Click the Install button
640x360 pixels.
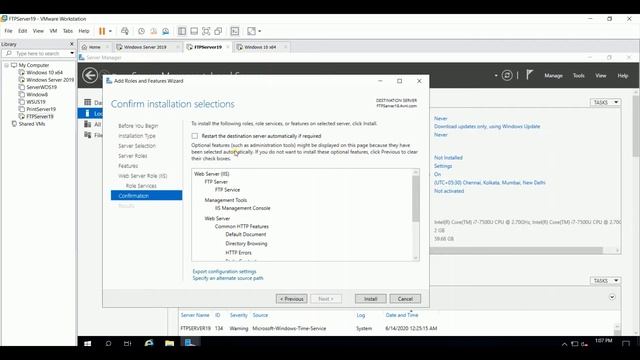(x=370, y=299)
